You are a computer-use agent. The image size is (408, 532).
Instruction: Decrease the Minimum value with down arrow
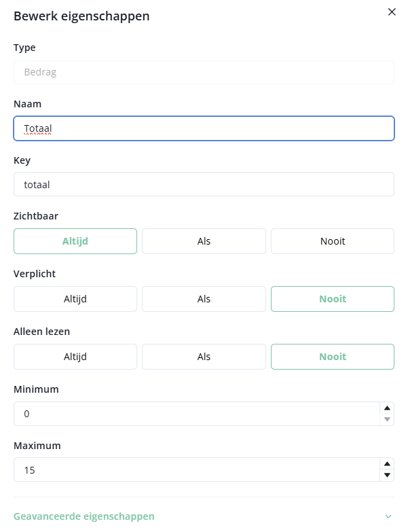point(387,419)
